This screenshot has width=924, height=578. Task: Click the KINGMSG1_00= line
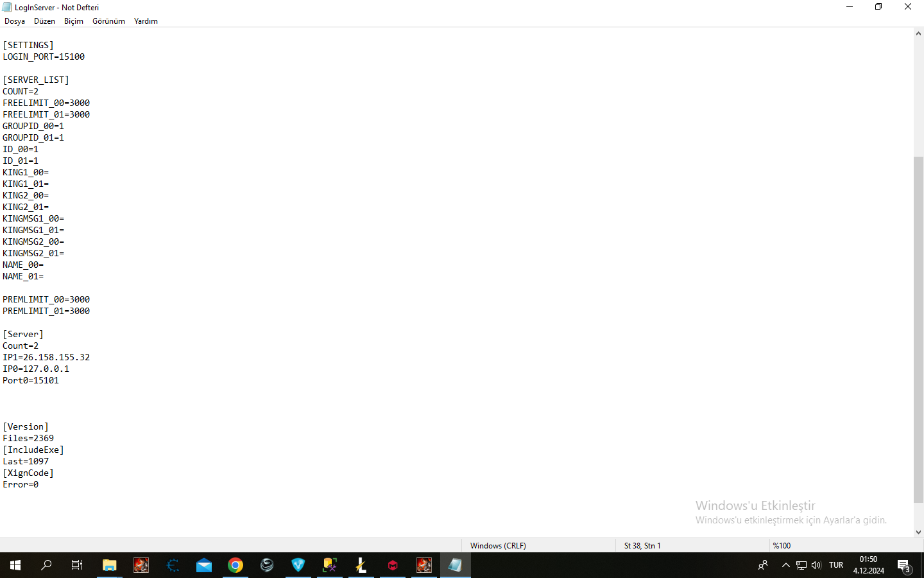(x=33, y=218)
